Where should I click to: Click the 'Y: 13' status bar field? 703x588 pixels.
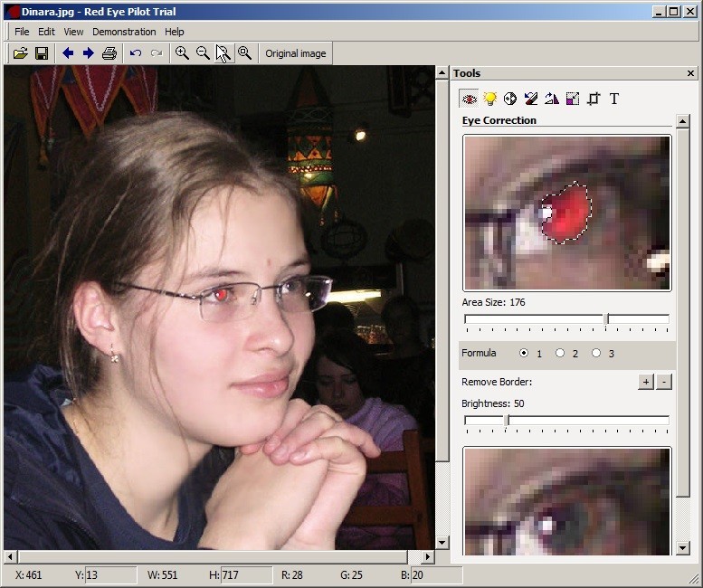[x=110, y=575]
